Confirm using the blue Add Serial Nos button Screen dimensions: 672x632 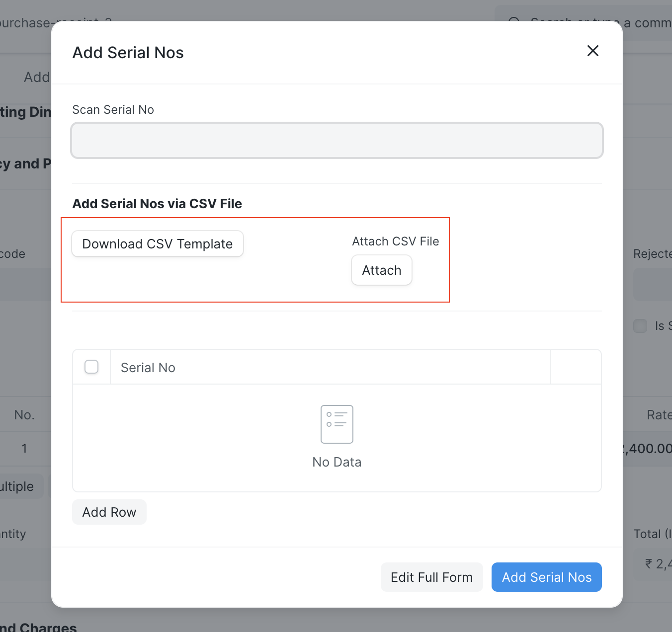pyautogui.click(x=546, y=577)
